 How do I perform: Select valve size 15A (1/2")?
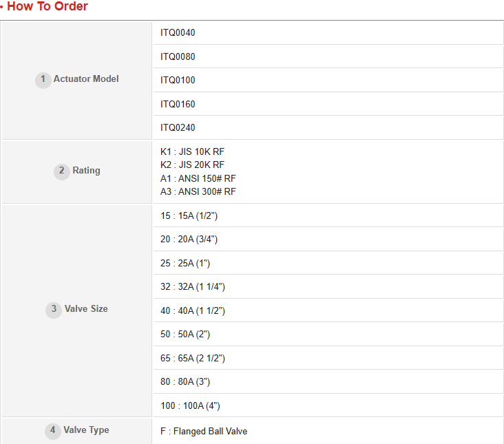point(189,216)
